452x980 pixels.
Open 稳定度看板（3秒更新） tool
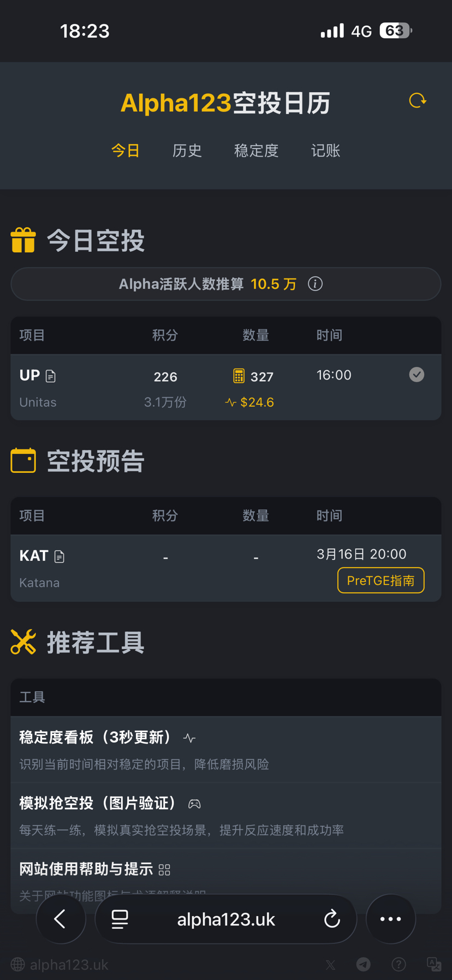(226, 750)
